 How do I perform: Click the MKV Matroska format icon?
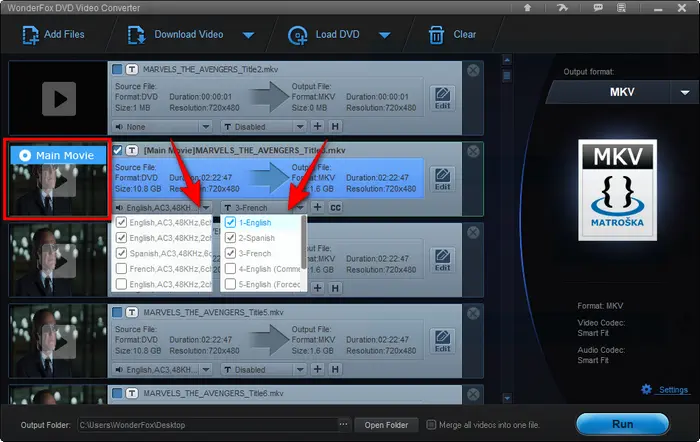click(618, 190)
